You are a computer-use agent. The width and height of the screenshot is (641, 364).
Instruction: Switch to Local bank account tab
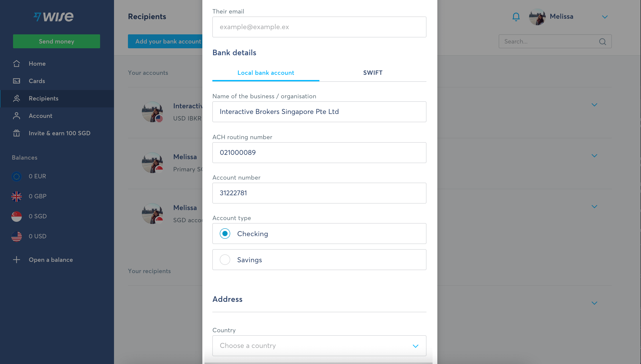(266, 73)
